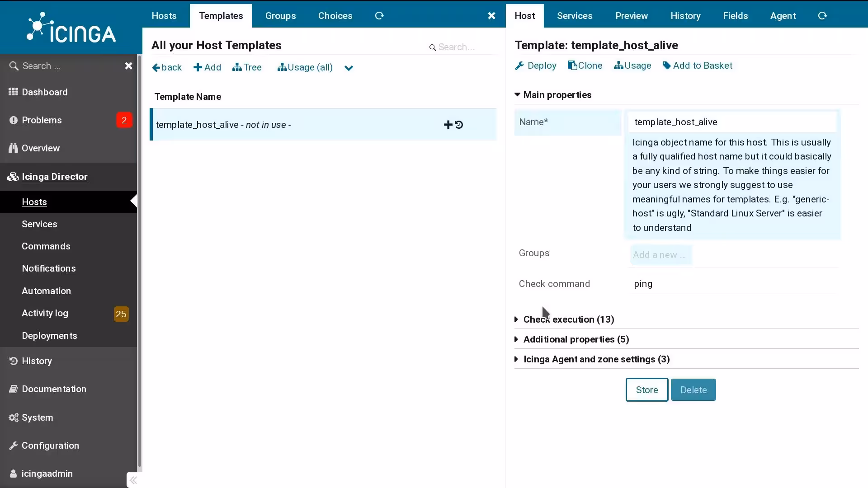Screen dimensions: 868x488
Task: Open history icon on template_host_alive row
Action: pos(459,125)
